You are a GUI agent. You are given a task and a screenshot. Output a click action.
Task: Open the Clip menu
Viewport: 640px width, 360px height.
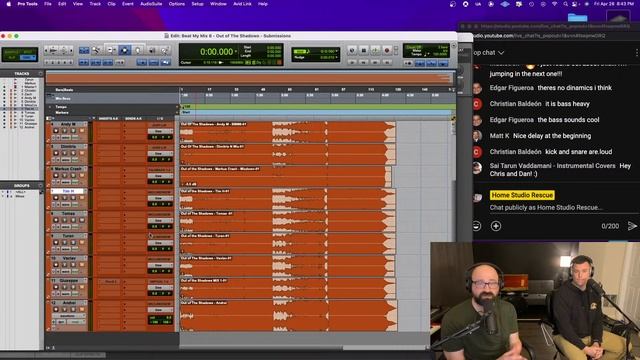(111, 4)
